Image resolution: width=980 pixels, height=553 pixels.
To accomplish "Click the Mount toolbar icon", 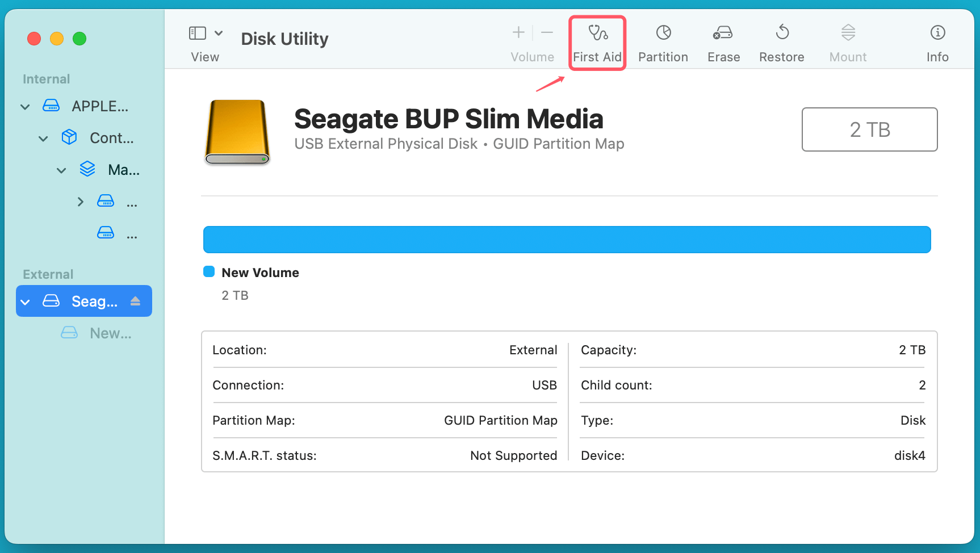I will click(847, 42).
